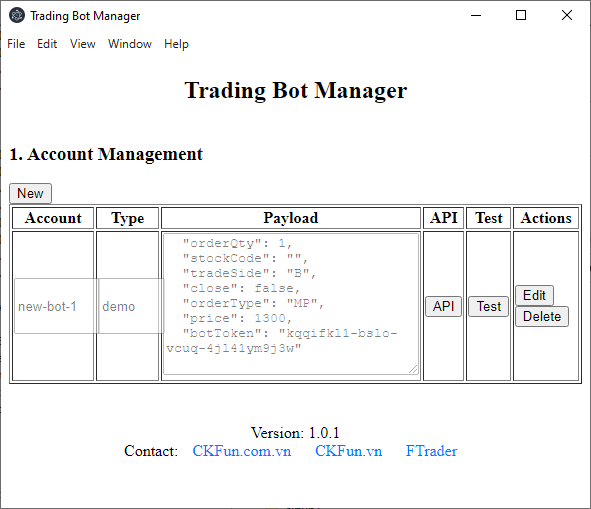Click the API button for new-bot-1
Screen dimensions: 591x509
[443, 307]
